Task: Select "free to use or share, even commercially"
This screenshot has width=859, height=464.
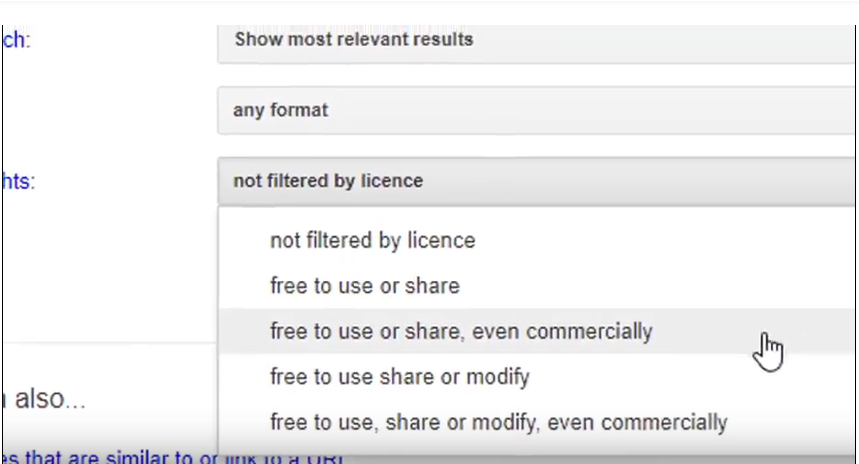Action: click(460, 331)
